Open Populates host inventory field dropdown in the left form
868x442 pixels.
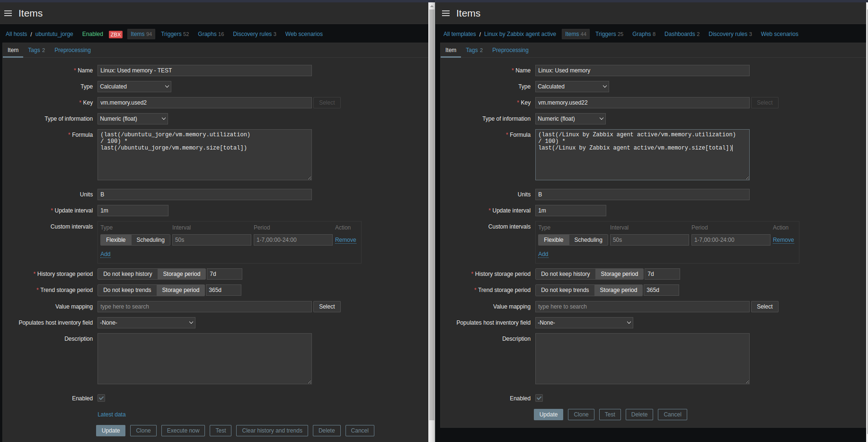click(146, 323)
